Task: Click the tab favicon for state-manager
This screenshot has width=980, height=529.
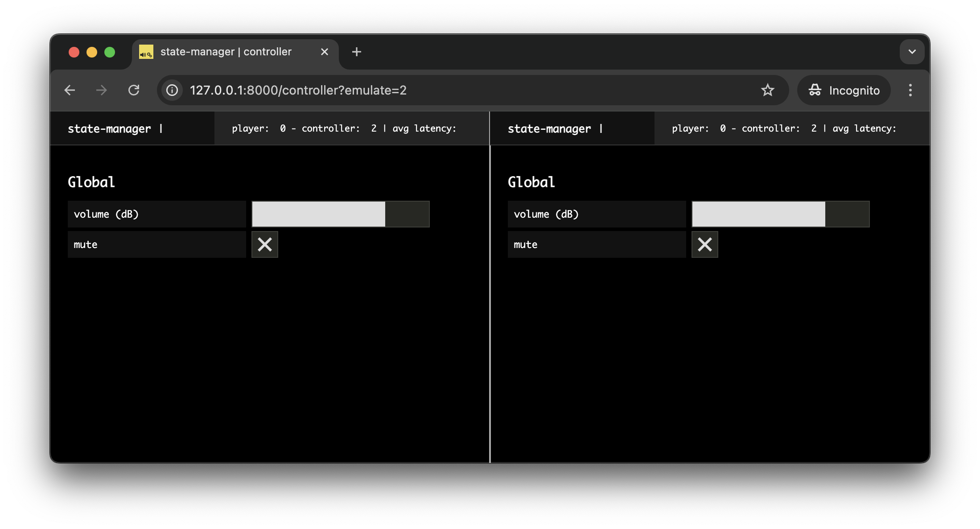Action: point(146,52)
